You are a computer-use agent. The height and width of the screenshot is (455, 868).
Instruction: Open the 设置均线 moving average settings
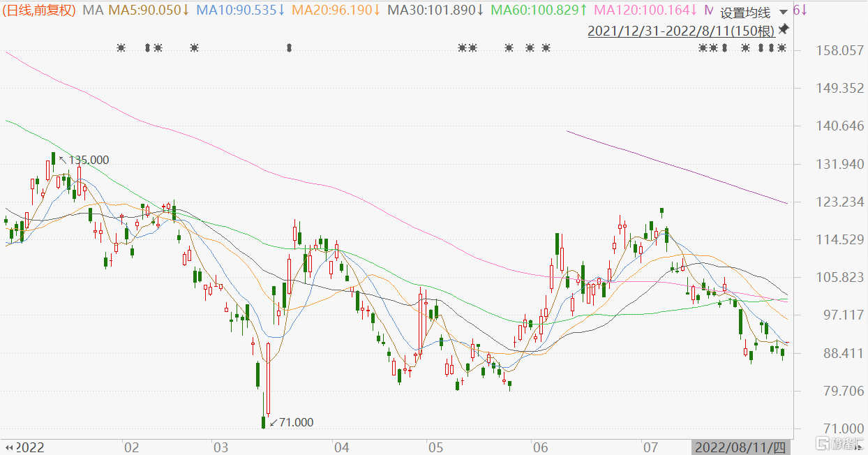pyautogui.click(x=745, y=13)
